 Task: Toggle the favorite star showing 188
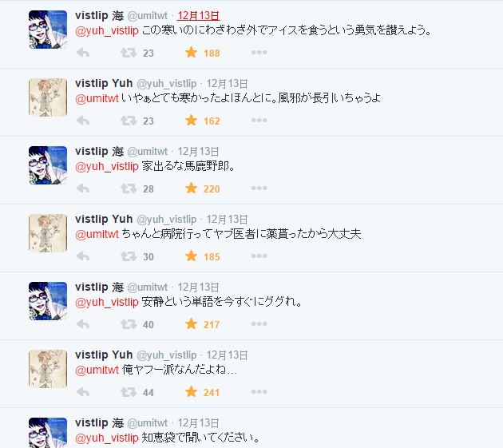[191, 53]
